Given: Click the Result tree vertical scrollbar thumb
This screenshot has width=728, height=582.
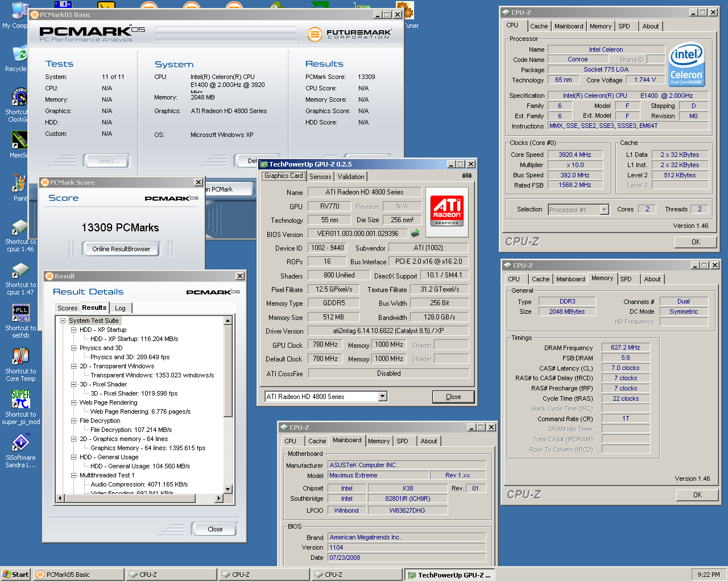Looking at the screenshot, I should pyautogui.click(x=228, y=371).
